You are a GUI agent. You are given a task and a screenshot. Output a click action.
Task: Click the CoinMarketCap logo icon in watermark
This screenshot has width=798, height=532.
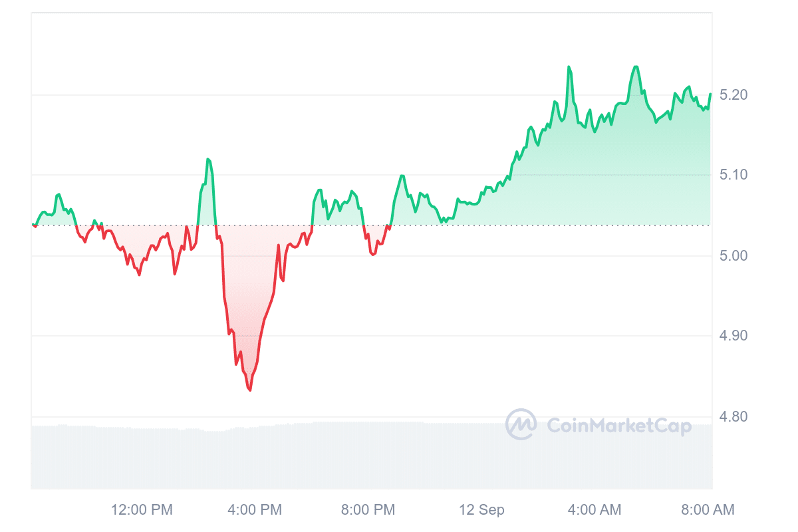tap(521, 424)
